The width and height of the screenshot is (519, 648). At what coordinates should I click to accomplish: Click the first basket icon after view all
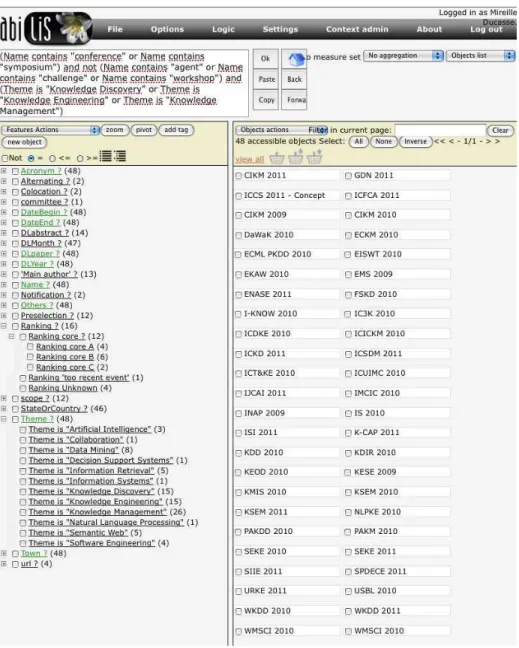[277, 158]
